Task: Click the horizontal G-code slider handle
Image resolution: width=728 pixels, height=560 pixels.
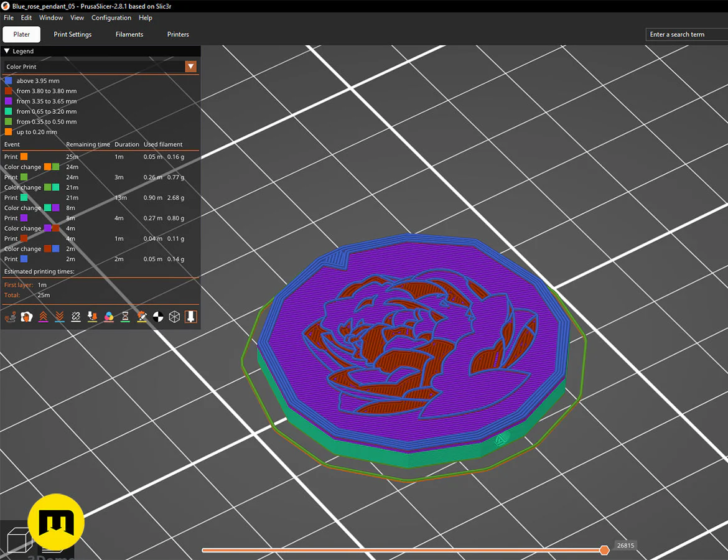Action: point(604,549)
